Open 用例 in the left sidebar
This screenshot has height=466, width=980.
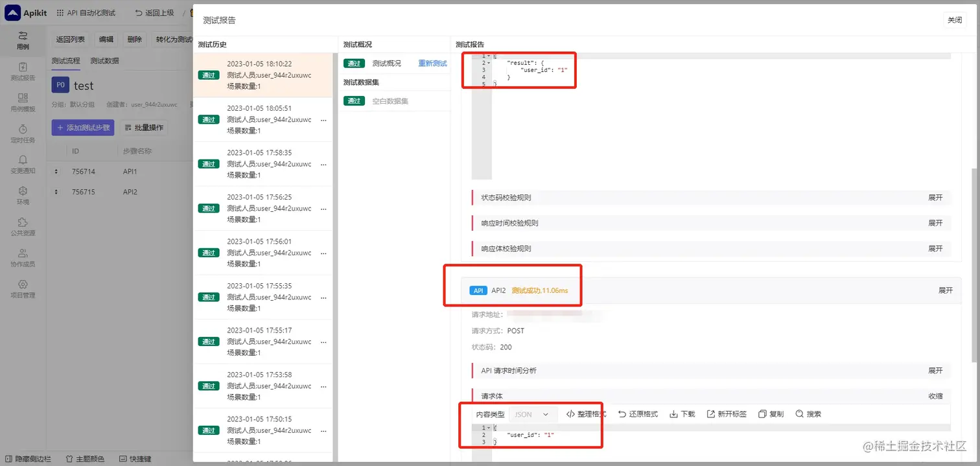(23, 40)
